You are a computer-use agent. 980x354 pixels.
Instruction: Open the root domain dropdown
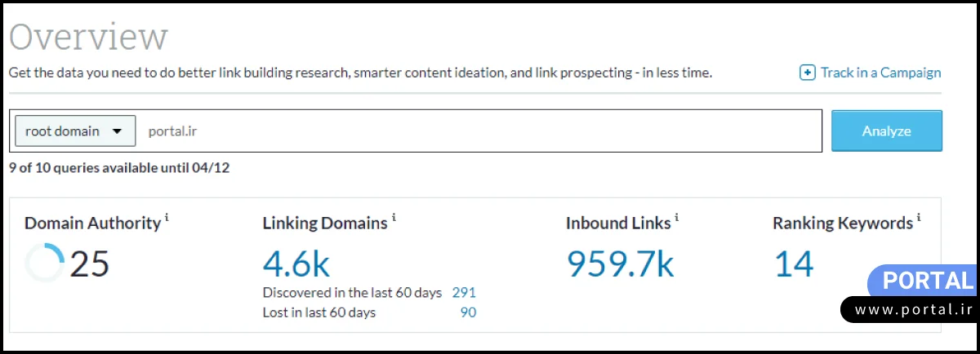point(75,131)
